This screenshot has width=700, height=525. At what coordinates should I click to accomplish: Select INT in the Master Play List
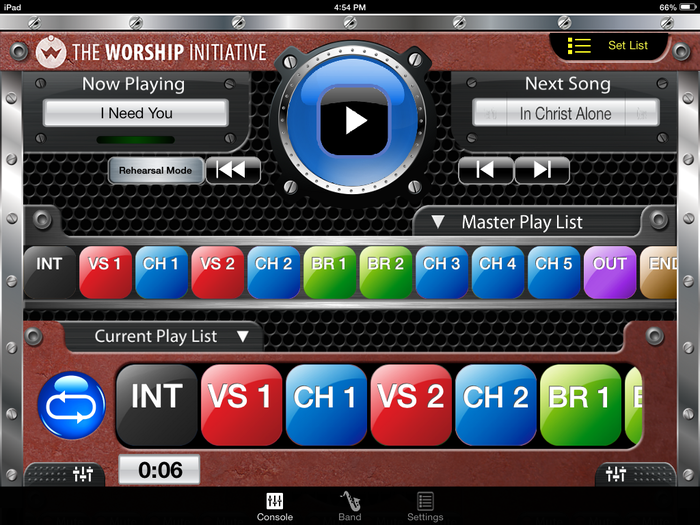pos(50,272)
